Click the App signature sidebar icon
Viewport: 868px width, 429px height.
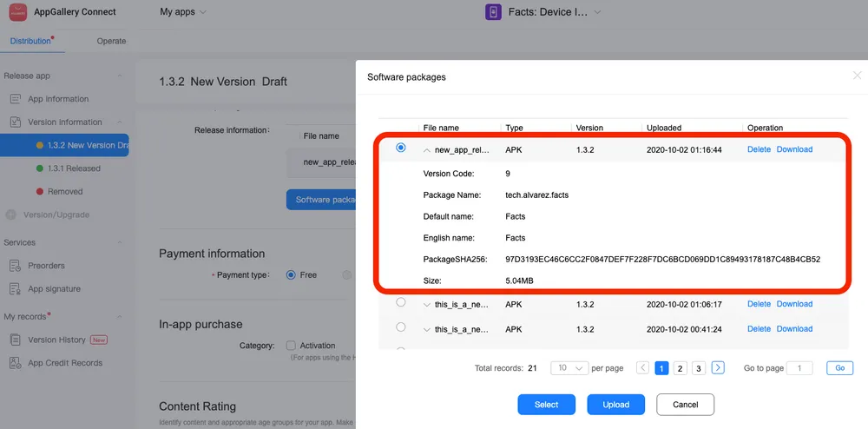pos(16,289)
